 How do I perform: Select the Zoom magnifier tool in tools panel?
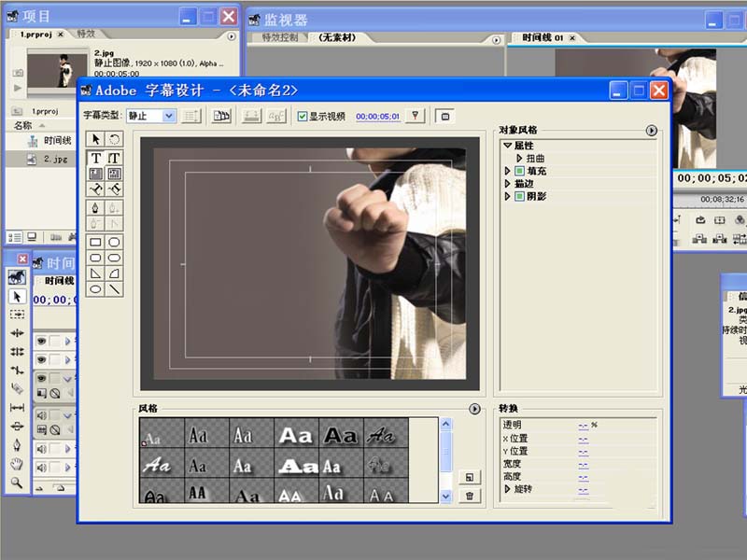coord(17,483)
